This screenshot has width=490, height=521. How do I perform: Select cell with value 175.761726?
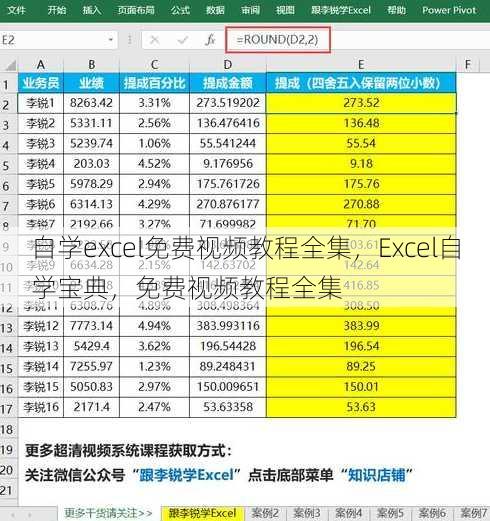(x=228, y=184)
